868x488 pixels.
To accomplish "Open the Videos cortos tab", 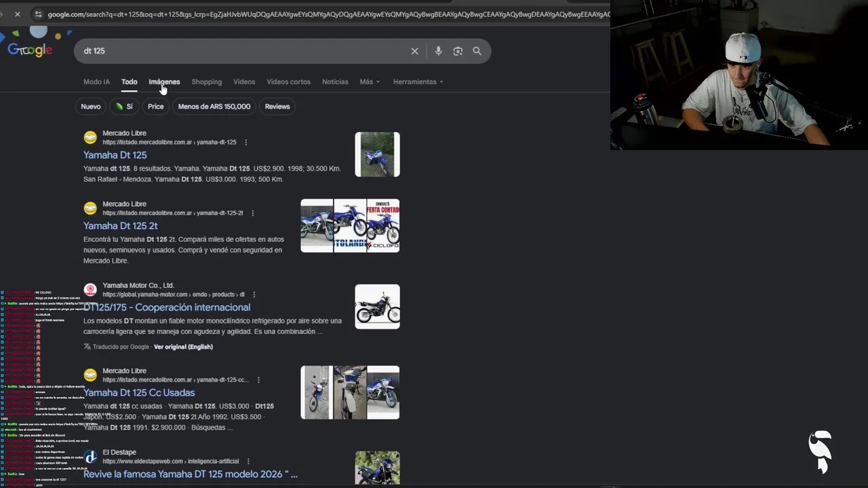I will point(288,82).
